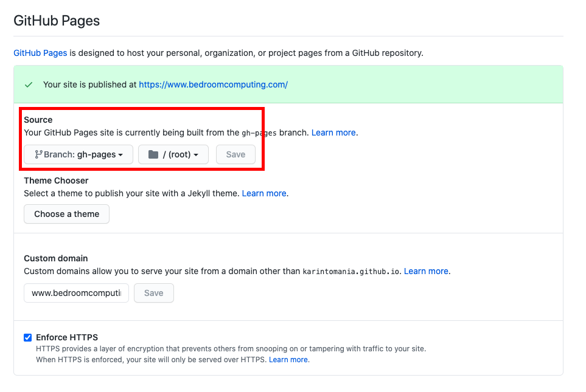Open the GitHub Pages link in description
The width and height of the screenshot is (586, 392).
40,53
